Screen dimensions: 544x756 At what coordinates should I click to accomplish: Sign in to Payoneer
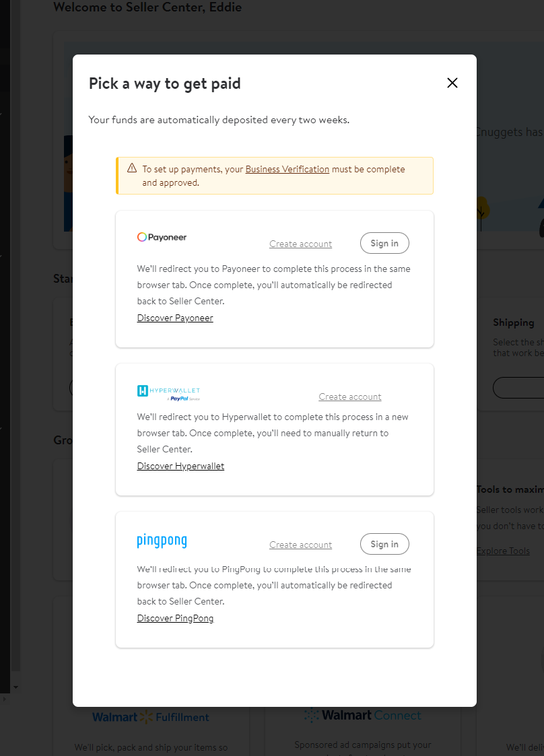coord(384,243)
